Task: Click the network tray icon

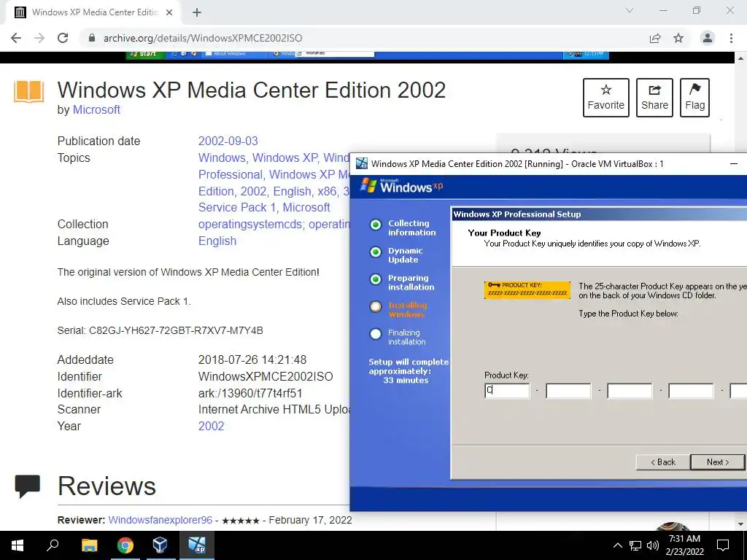Action: [635, 545]
